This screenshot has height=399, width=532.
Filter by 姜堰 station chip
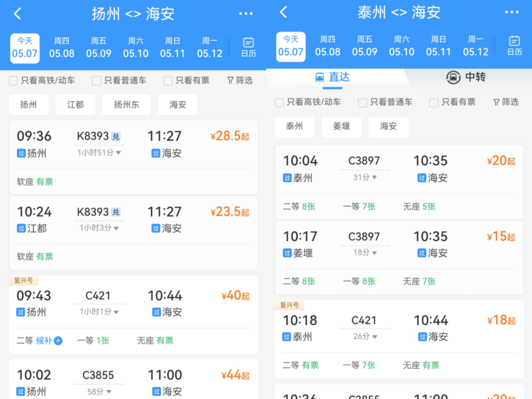(341, 127)
